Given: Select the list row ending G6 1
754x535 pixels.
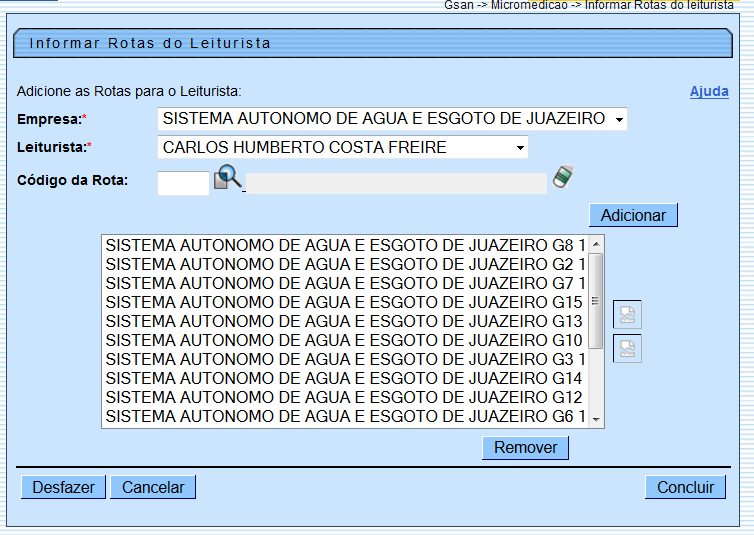Looking at the screenshot, I should click(345, 416).
